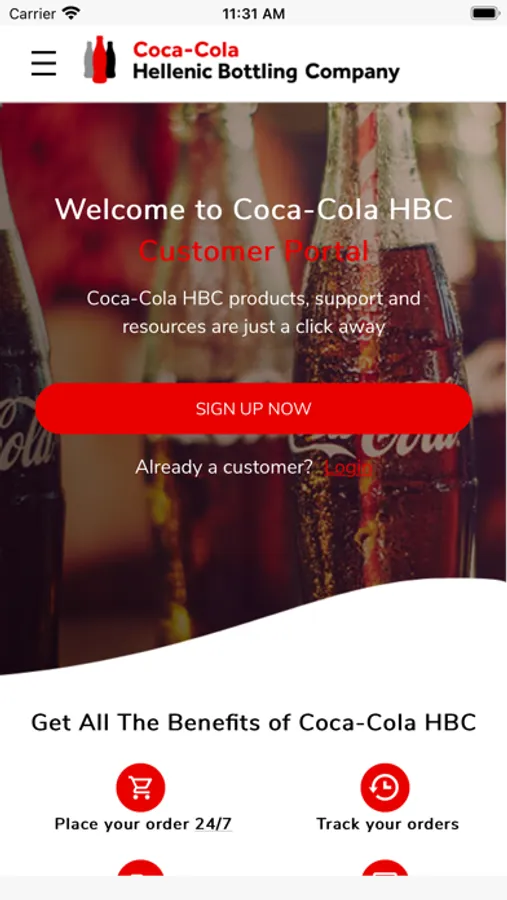Tap the Get All The Benefits heading
Viewport: 507px width, 900px height.
coord(254,722)
